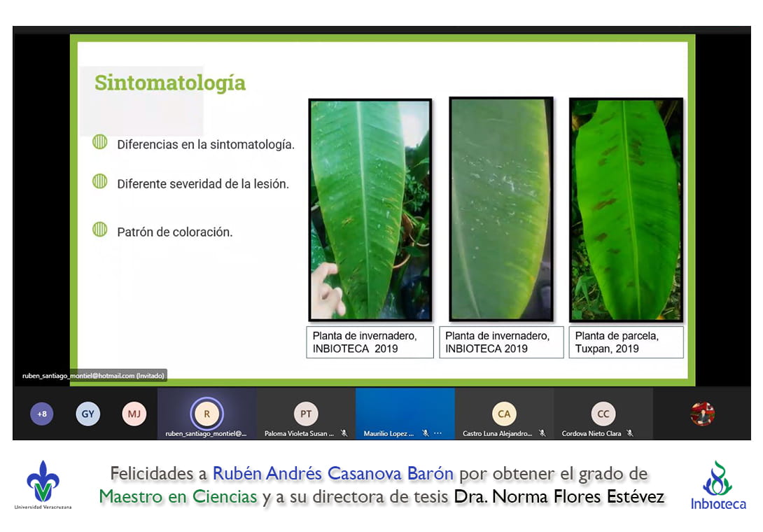Screen dimensions: 763x532
Task: Click muted mic icon beside Castro Luna Alejandro
Action: click(542, 433)
